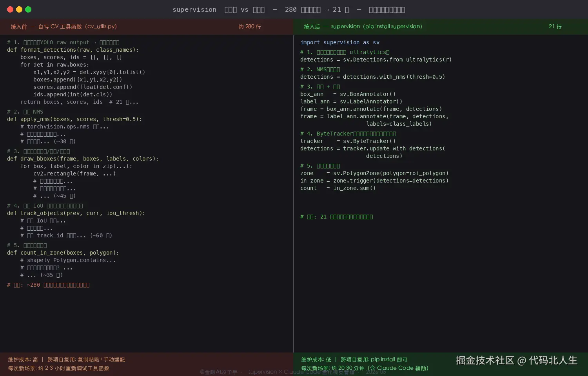This screenshot has width=588, height=376.
Task: Click the '约 280 行' line count label
Action: pyautogui.click(x=250, y=27)
